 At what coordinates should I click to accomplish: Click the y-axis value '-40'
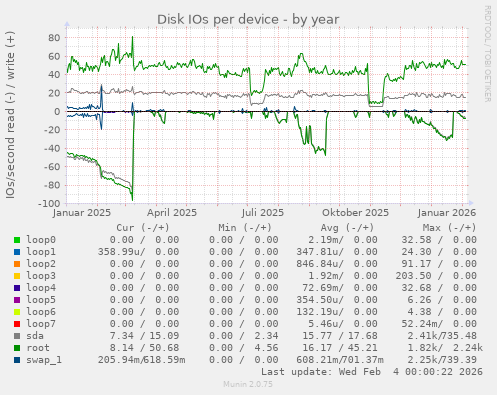click(52, 148)
